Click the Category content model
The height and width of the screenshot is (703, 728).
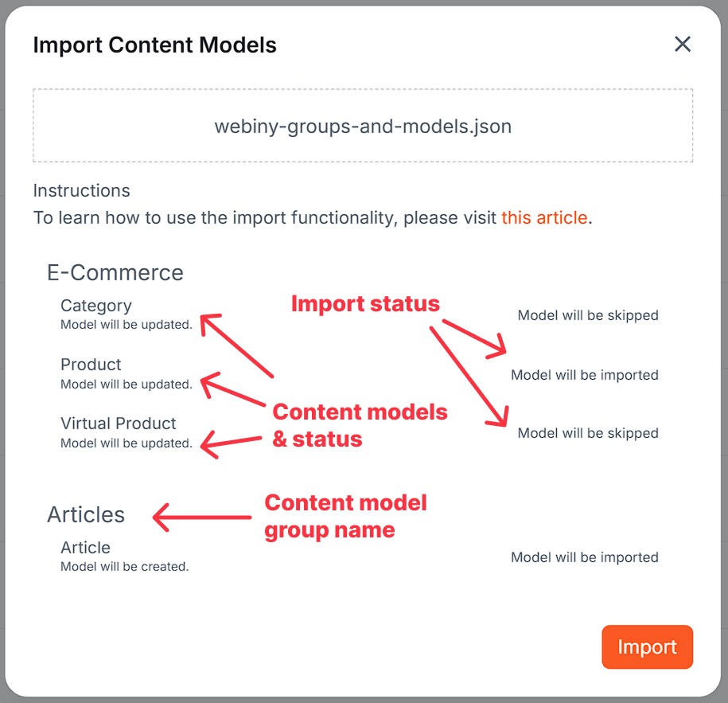tap(95, 306)
